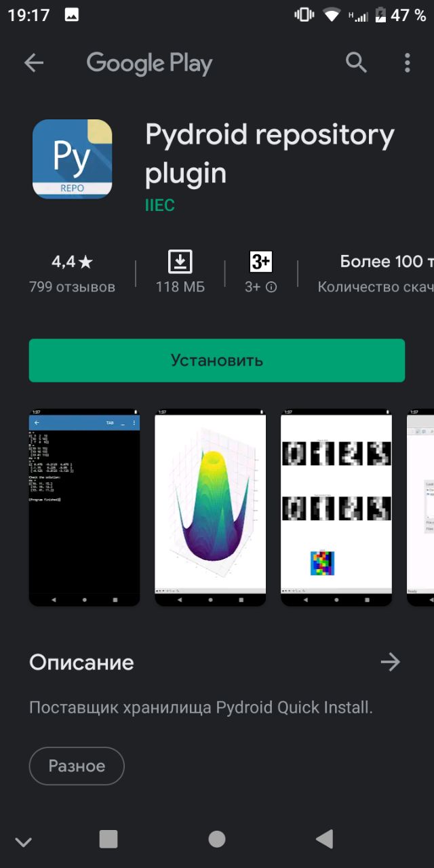The image size is (434, 868).
Task: Tap the Google Play title text
Action: (x=149, y=64)
